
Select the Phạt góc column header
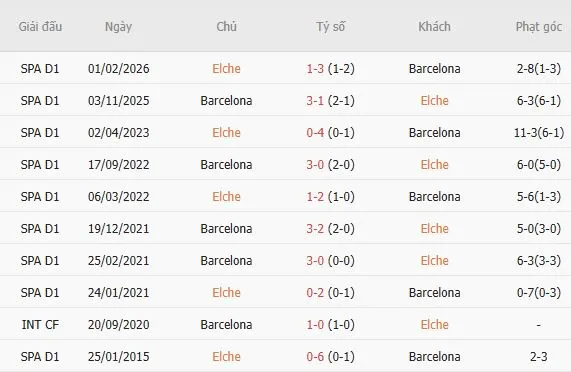[539, 27]
